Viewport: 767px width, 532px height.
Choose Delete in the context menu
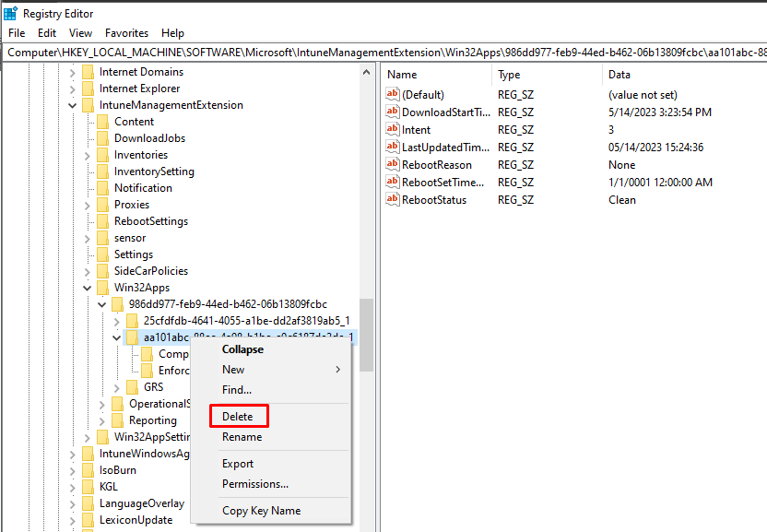click(x=239, y=417)
